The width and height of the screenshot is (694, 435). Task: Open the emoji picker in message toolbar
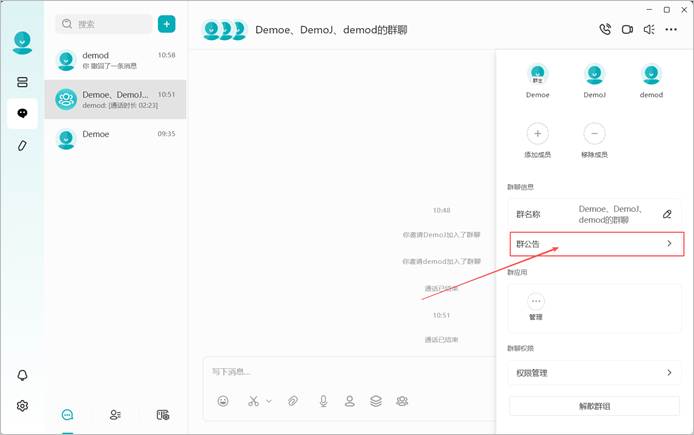point(223,401)
